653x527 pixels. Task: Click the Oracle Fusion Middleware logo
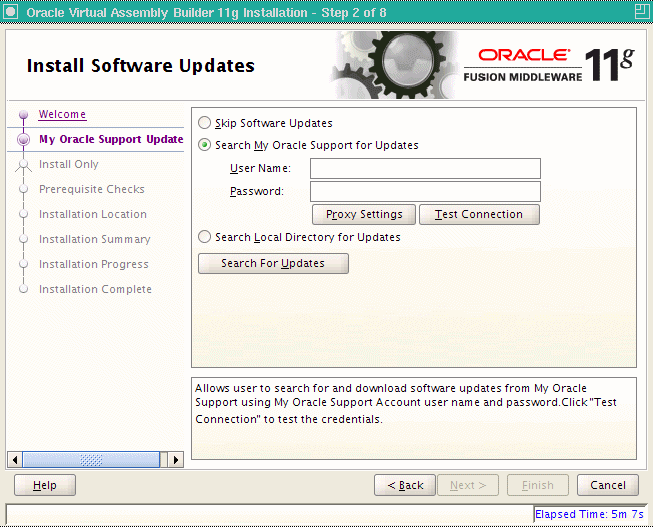pyautogui.click(x=548, y=65)
